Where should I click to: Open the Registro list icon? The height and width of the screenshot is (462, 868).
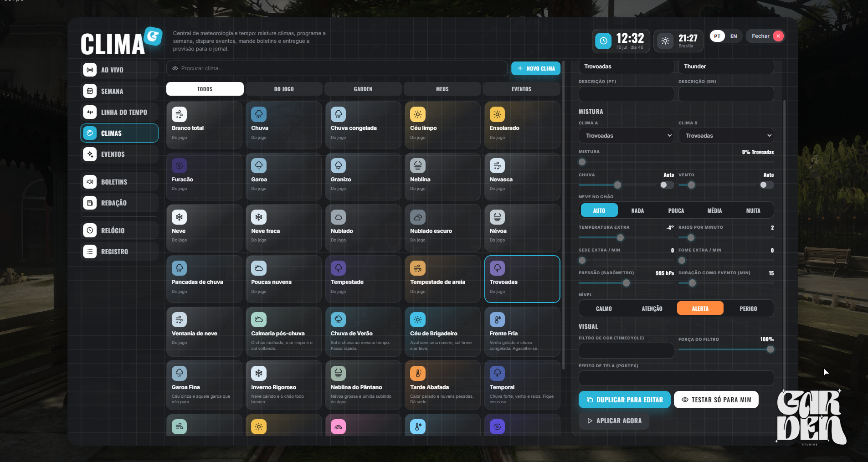coord(90,252)
